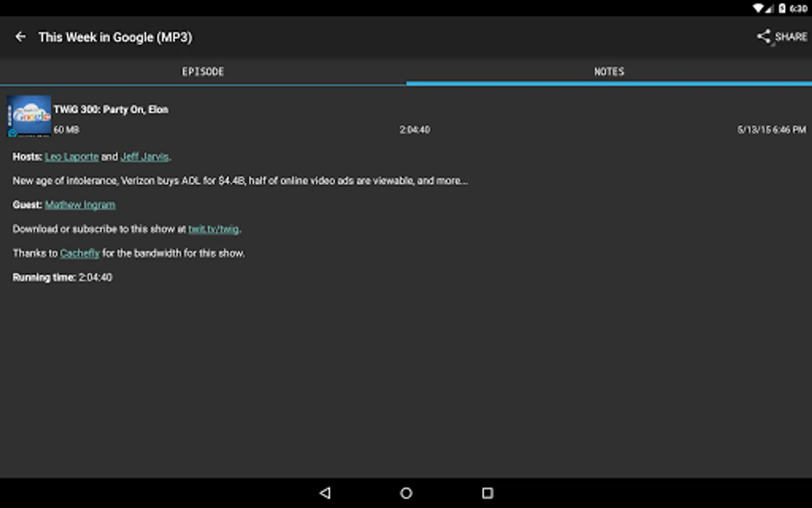Tap the Android home navigation button

click(x=406, y=493)
